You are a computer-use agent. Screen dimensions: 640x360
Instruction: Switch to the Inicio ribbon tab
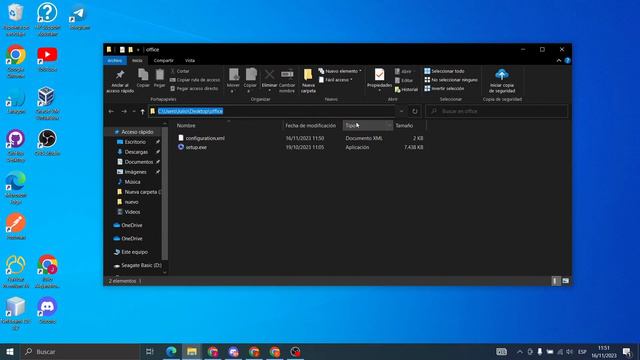137,60
